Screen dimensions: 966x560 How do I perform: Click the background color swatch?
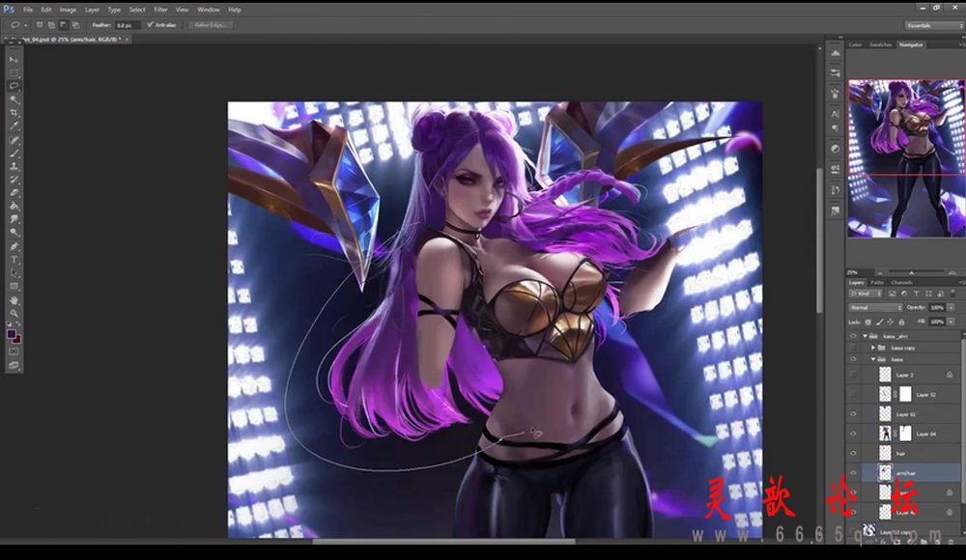point(16,340)
